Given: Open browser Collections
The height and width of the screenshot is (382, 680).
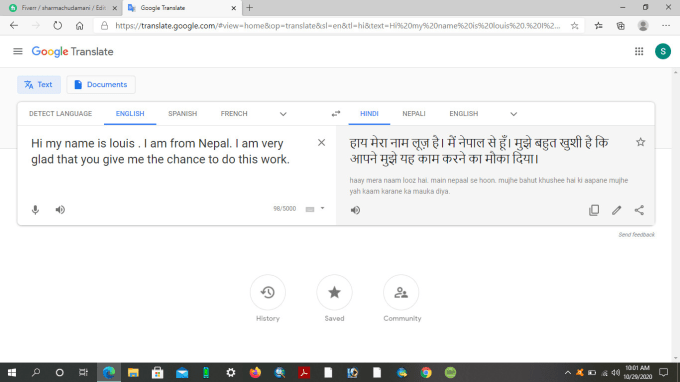Looking at the screenshot, I should 621,26.
